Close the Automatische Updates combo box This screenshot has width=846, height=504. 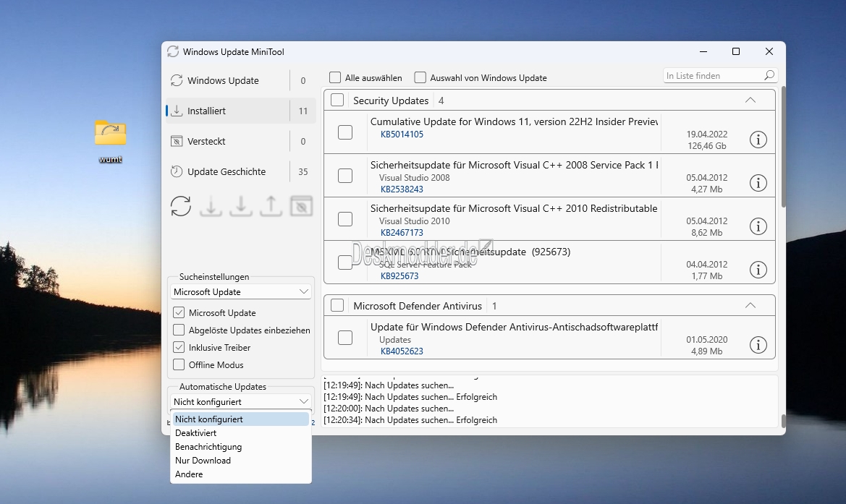click(241, 401)
